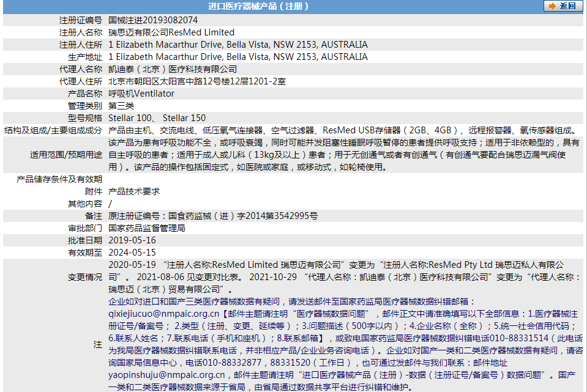Click the 变更情况 label

click(x=85, y=277)
